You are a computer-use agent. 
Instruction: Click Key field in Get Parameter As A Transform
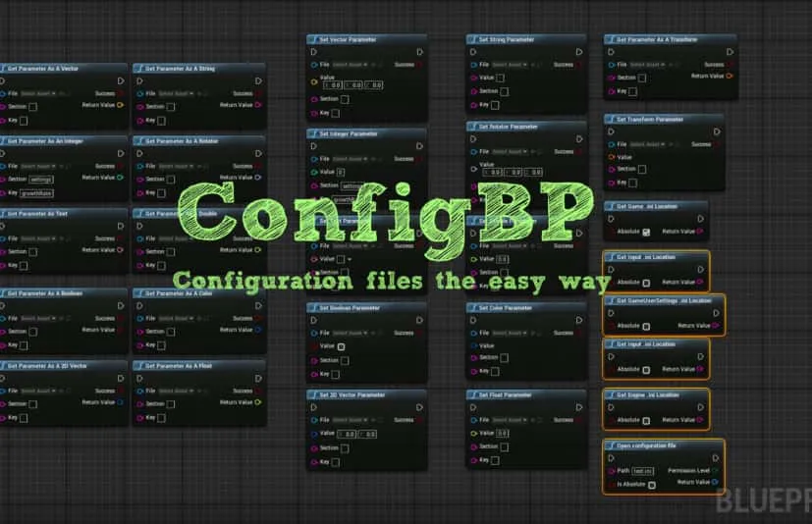[x=633, y=91]
